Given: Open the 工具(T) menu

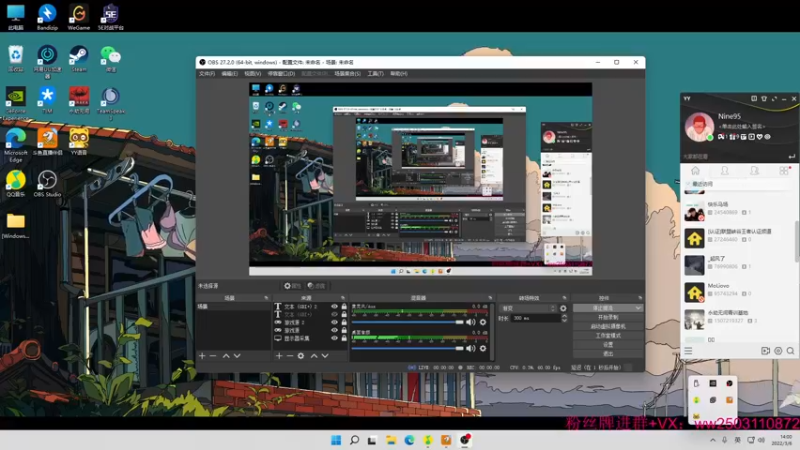Looking at the screenshot, I should coord(376,73).
